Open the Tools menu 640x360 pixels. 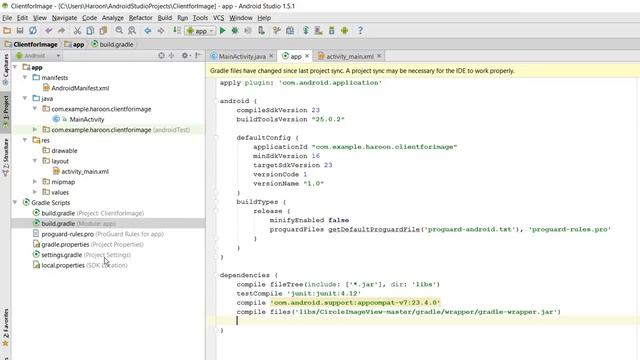click(200, 18)
